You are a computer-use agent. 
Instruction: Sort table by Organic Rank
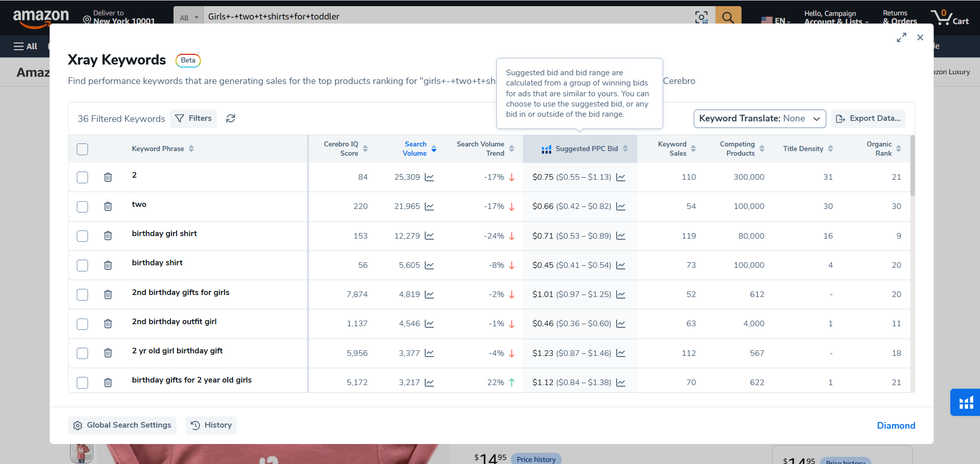pyautogui.click(x=899, y=149)
